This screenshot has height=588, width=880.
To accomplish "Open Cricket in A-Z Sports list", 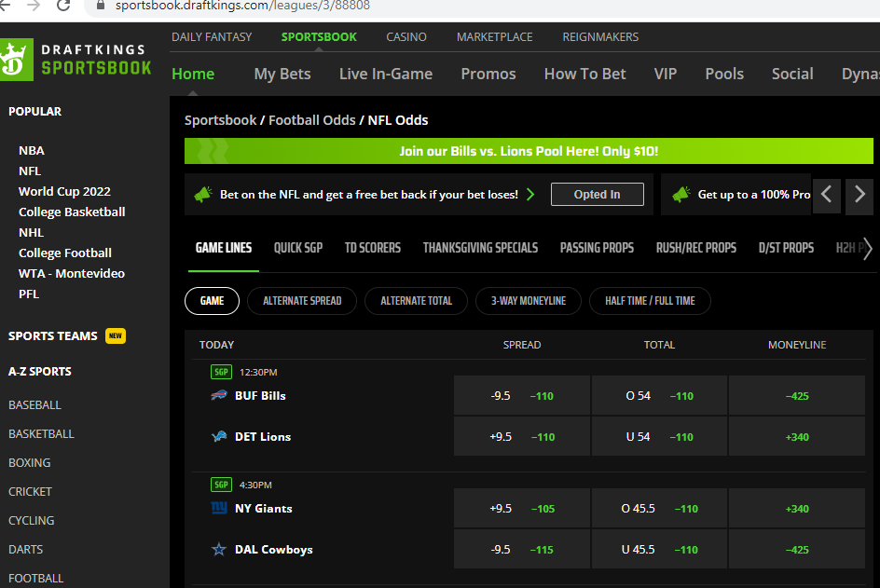I will pos(31,491).
